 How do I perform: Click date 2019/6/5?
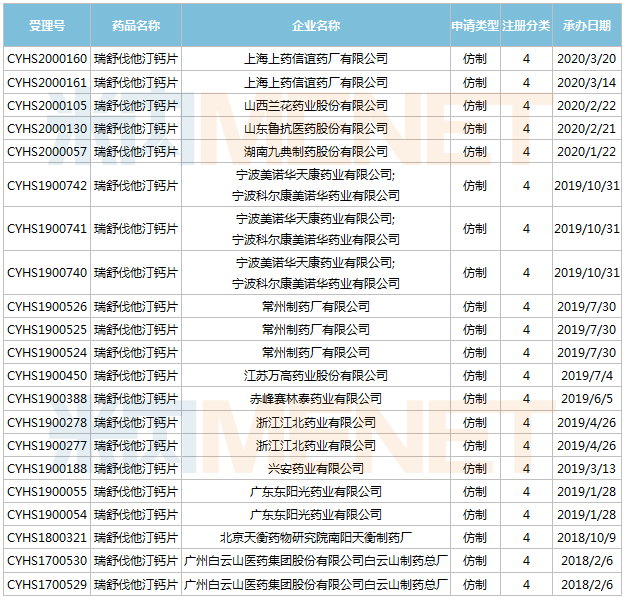(x=587, y=398)
